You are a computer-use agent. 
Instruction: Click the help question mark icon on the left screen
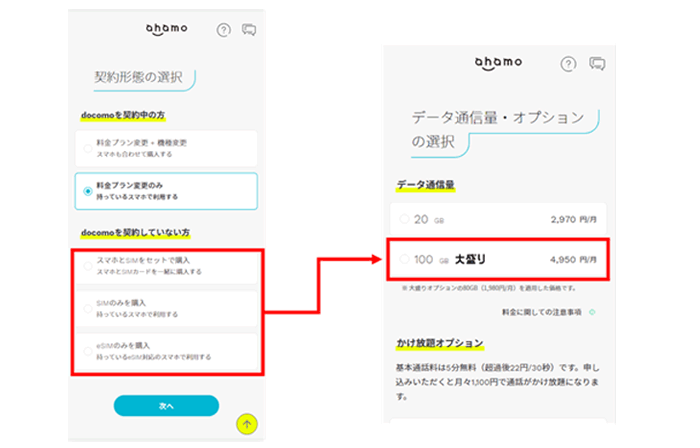click(224, 30)
